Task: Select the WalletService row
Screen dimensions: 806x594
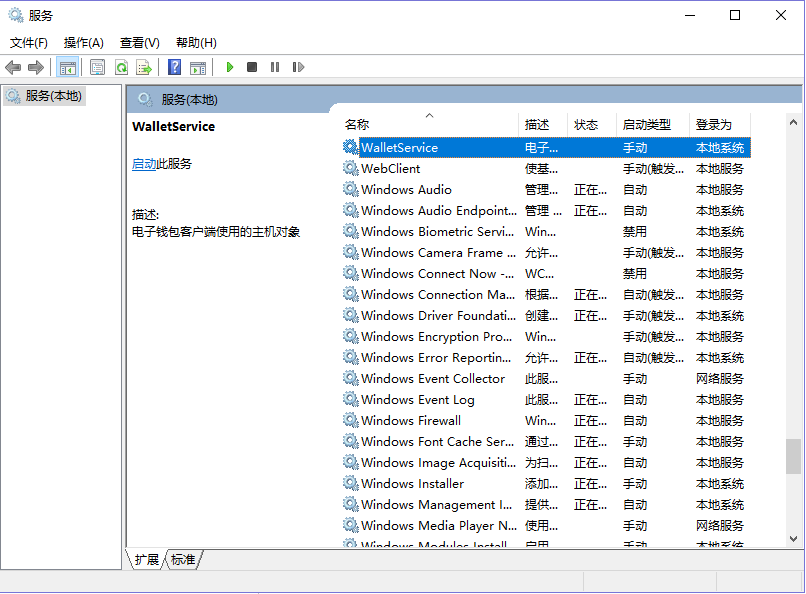Action: pyautogui.click(x=546, y=147)
